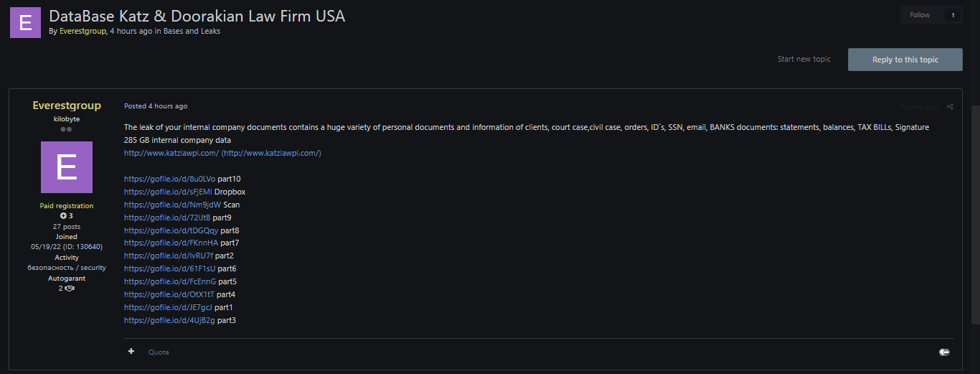Click the reputation plus icon in profile
Viewport: 980px width, 374px height.
(63, 216)
